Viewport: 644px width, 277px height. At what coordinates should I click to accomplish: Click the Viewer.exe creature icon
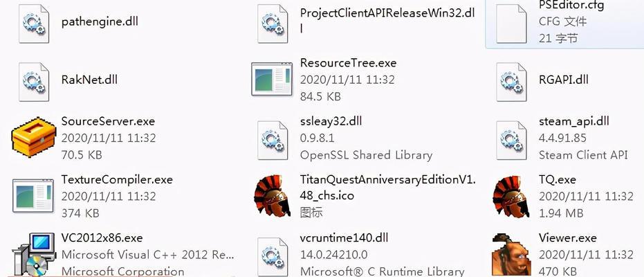coord(510,255)
